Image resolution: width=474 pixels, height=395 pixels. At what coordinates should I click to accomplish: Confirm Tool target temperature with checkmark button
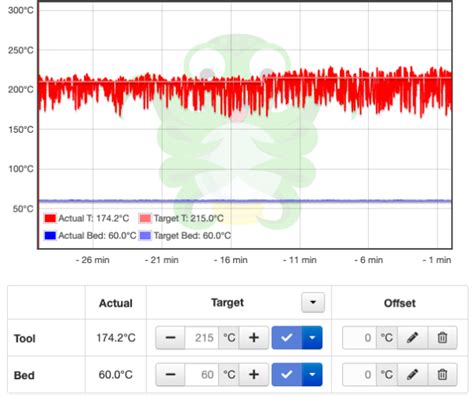[x=287, y=338]
